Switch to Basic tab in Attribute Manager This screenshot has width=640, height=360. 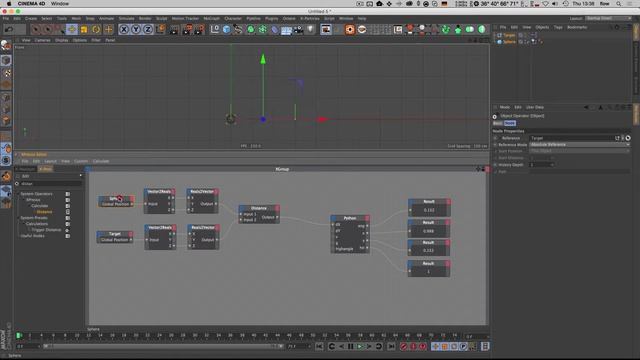(498, 123)
